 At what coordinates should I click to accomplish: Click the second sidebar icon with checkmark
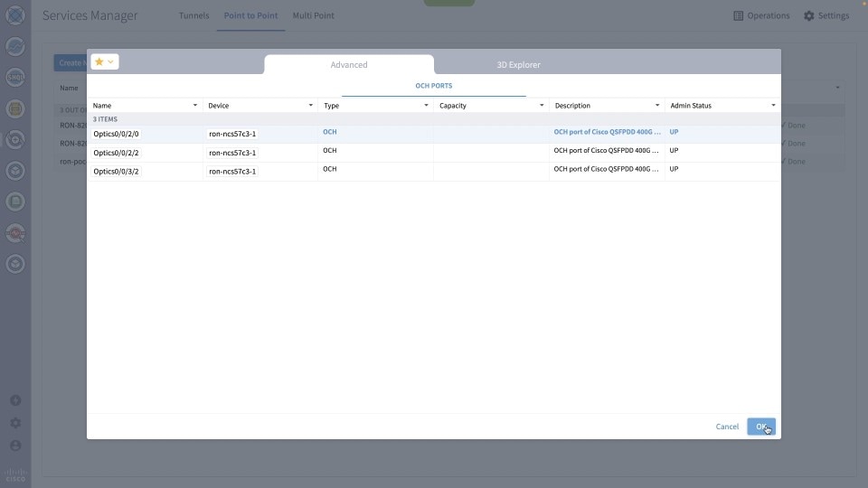tap(15, 46)
